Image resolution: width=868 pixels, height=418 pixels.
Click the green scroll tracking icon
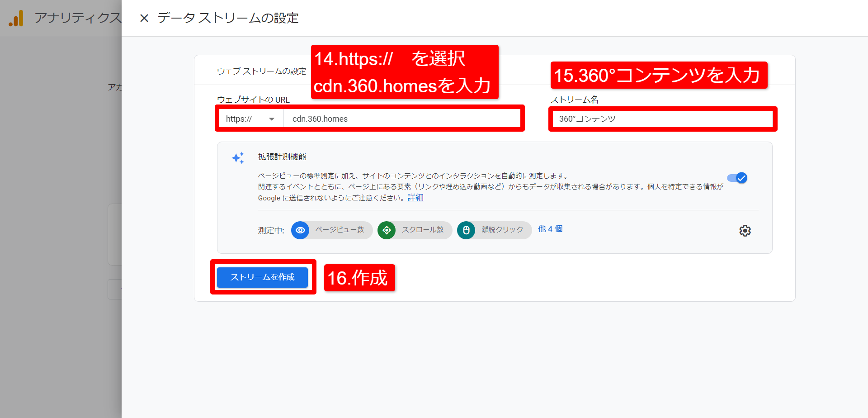pos(387,230)
